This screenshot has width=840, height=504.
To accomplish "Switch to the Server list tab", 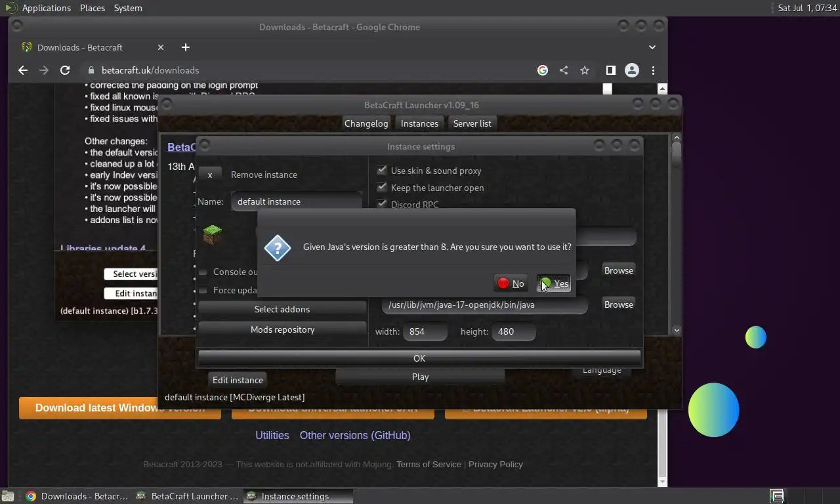I will click(472, 123).
